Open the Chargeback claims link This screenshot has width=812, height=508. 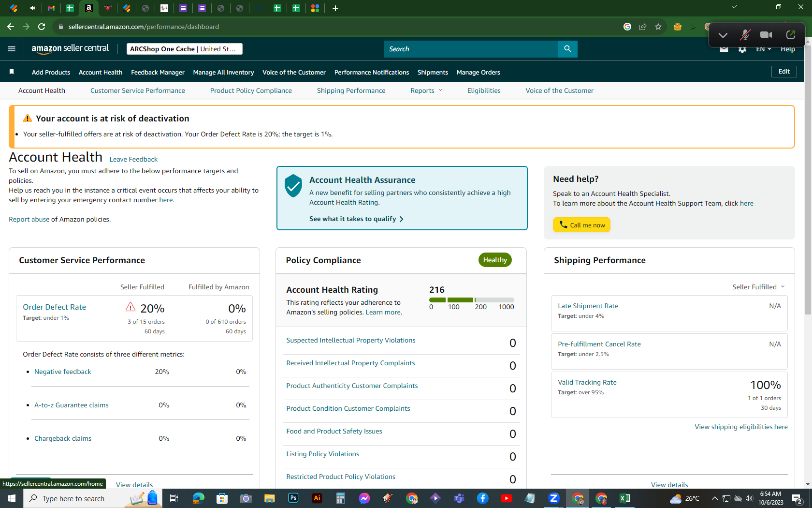click(63, 438)
